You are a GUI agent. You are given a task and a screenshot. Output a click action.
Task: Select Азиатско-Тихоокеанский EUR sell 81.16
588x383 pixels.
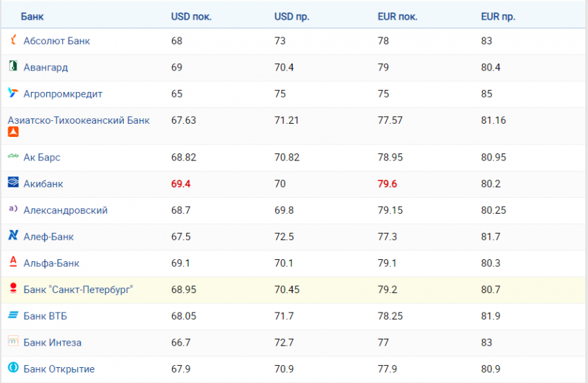493,120
